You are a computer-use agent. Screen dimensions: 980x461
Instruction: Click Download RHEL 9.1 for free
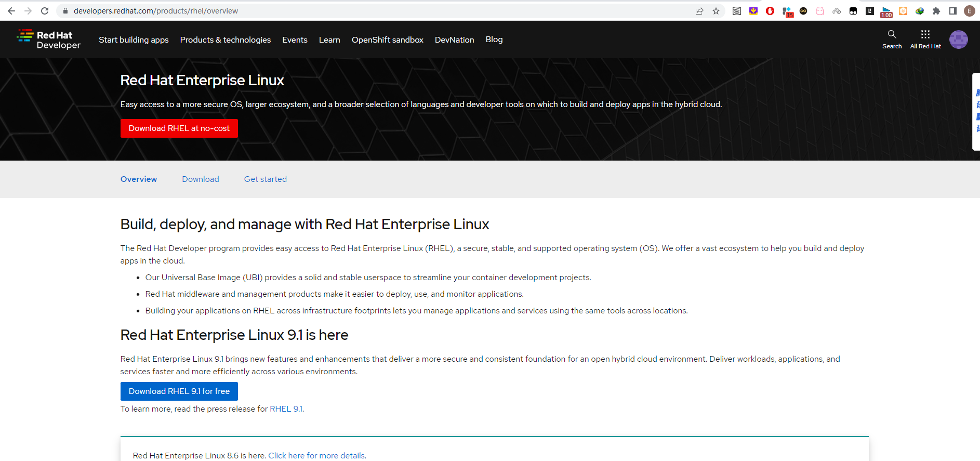click(x=179, y=391)
